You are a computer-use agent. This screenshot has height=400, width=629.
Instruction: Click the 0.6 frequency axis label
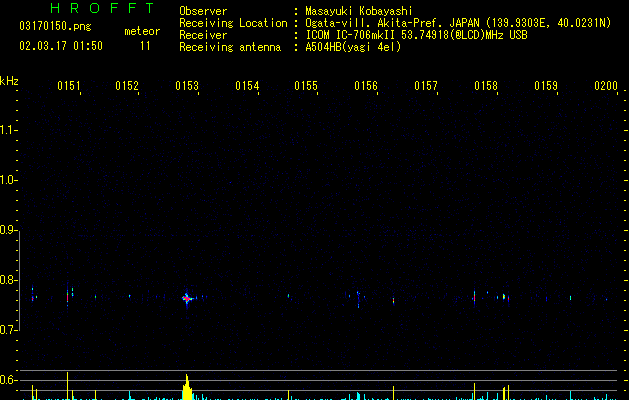[7, 380]
